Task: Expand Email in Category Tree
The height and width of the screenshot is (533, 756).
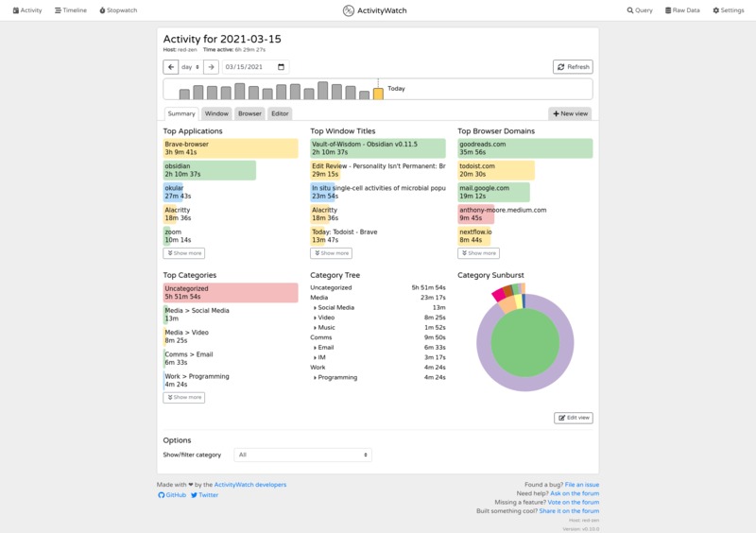Action: pyautogui.click(x=323, y=347)
